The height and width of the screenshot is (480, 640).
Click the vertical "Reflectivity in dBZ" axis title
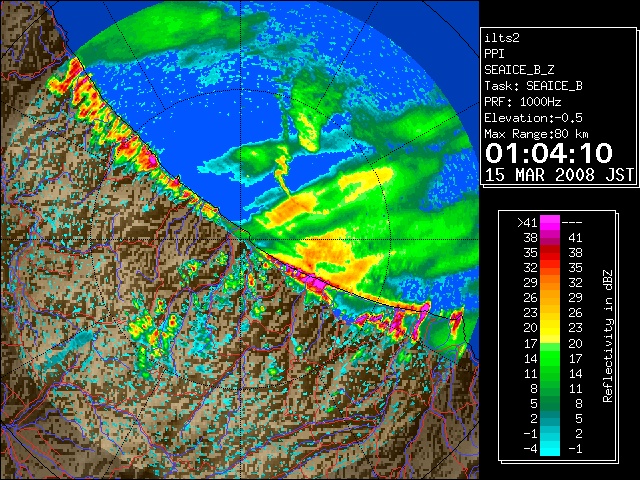pyautogui.click(x=607, y=336)
